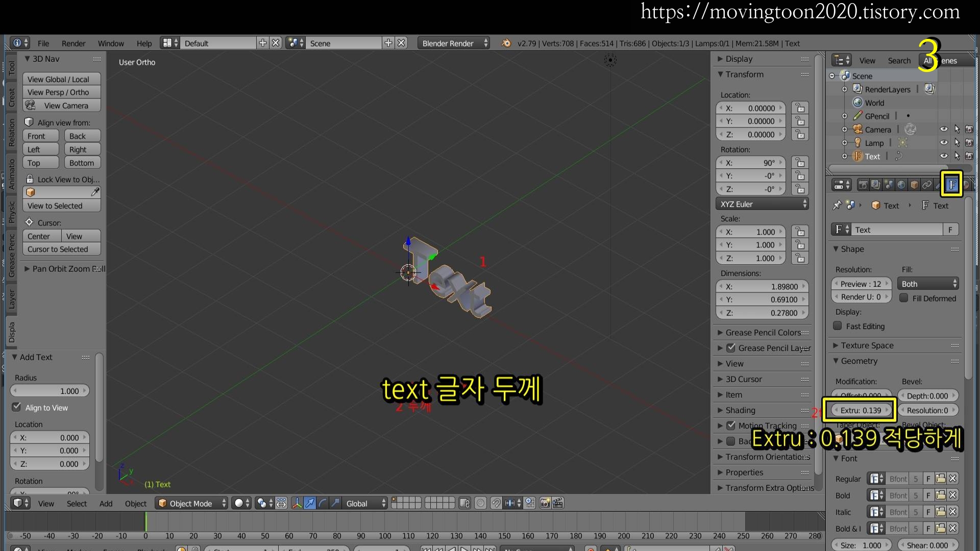Click the OpenGL render animation clapper icon
Screen dimensions: 980x551
tap(558, 504)
